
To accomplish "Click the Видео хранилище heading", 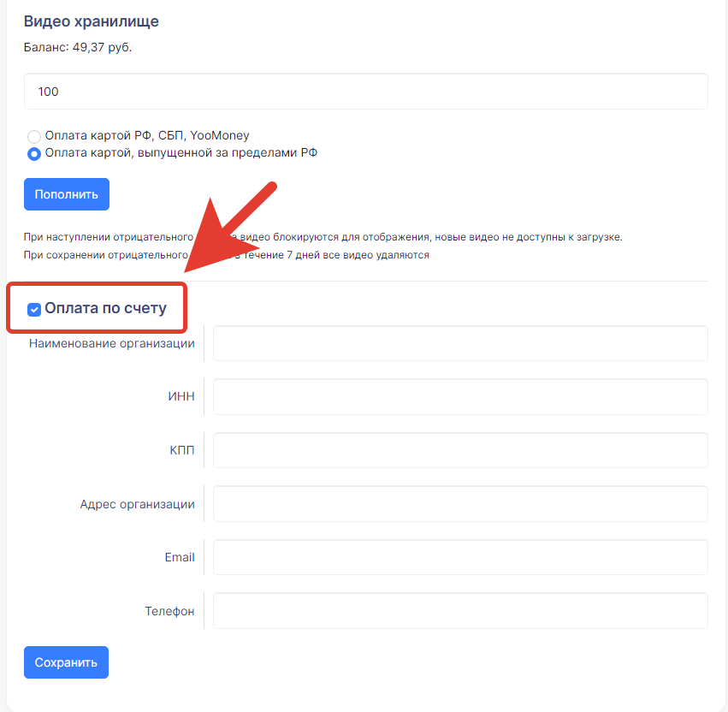I will 92,21.
